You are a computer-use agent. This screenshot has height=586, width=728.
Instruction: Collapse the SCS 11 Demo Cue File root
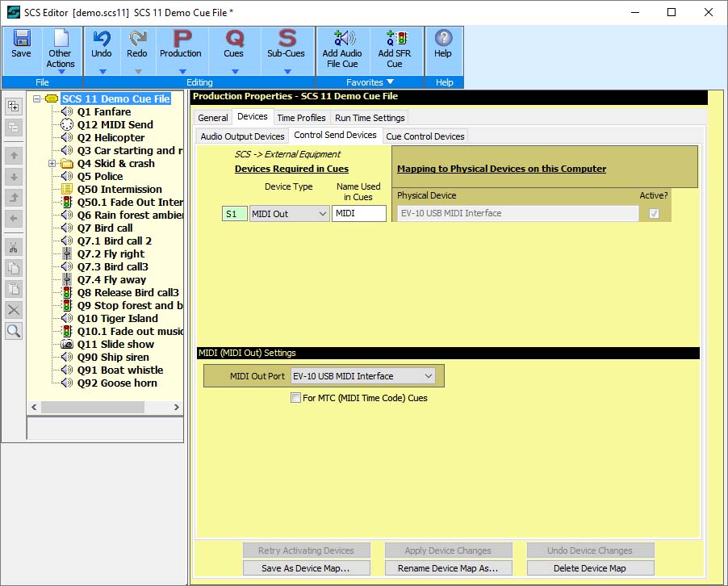click(x=38, y=99)
